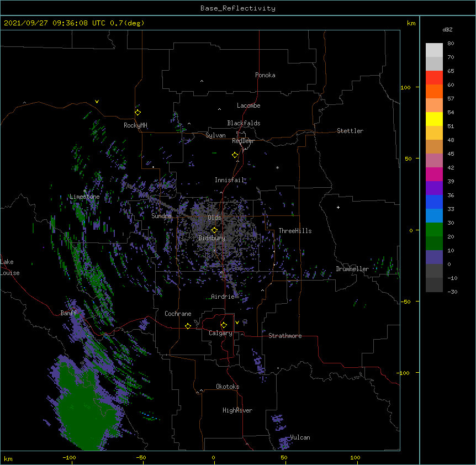This screenshot has width=476, height=465.
Task: Click the yellow diamond marker near RockyMH
Action: [138, 112]
